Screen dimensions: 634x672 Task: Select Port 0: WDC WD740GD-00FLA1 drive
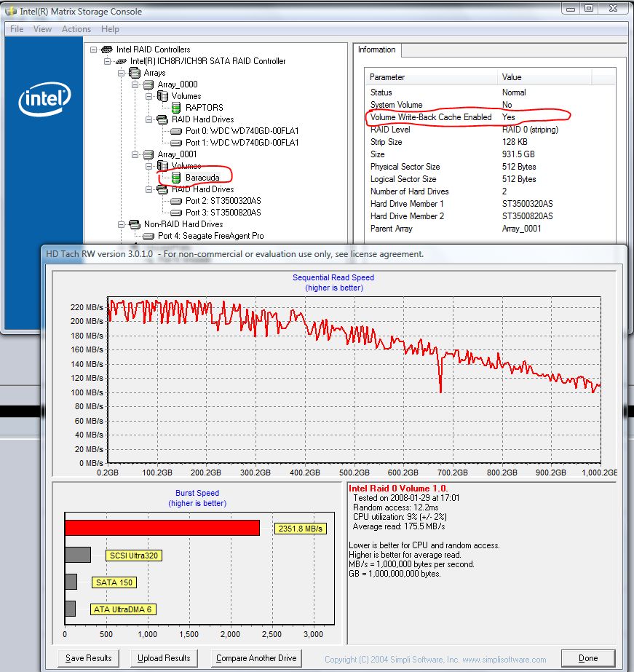(242, 131)
